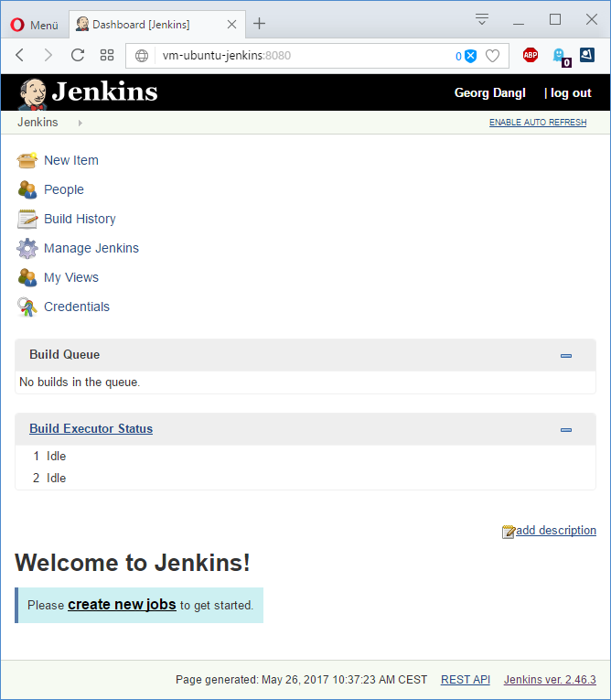Image resolution: width=611 pixels, height=700 pixels.
Task: Open the tab menu icon in title bar
Action: tap(481, 19)
